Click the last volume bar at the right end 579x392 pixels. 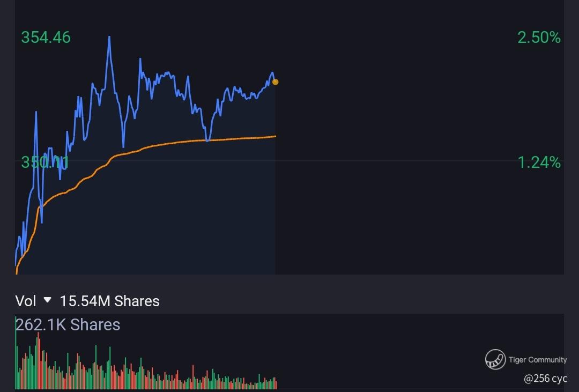point(276,383)
